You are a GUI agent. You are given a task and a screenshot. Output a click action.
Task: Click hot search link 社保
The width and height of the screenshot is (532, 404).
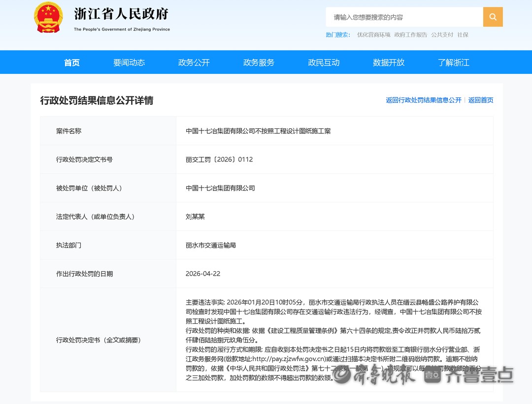[x=463, y=35]
